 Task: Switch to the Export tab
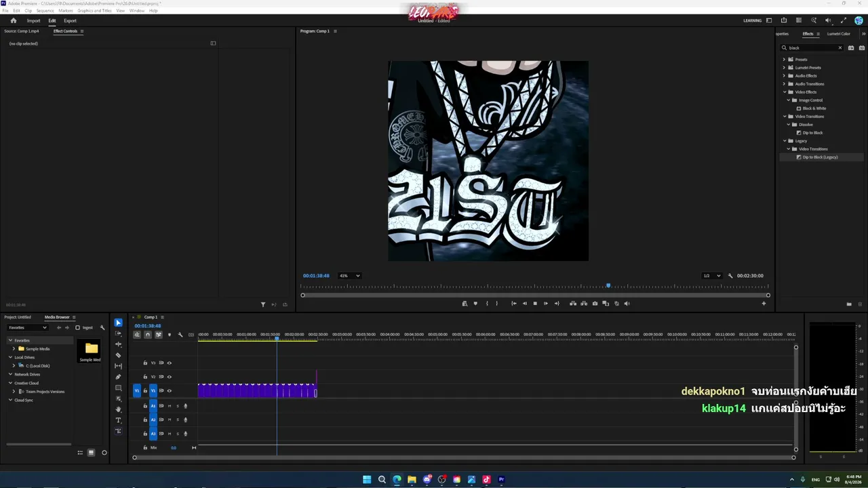(70, 20)
